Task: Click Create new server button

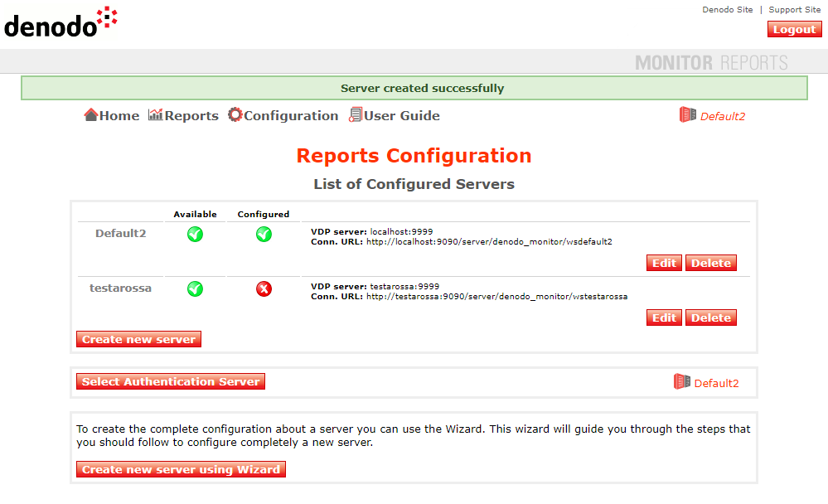Action: click(138, 339)
